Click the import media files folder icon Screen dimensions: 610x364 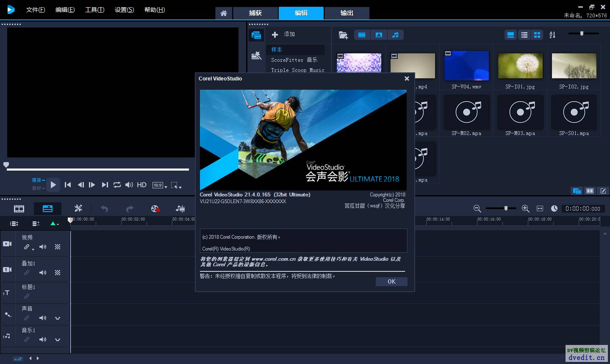[x=343, y=35]
